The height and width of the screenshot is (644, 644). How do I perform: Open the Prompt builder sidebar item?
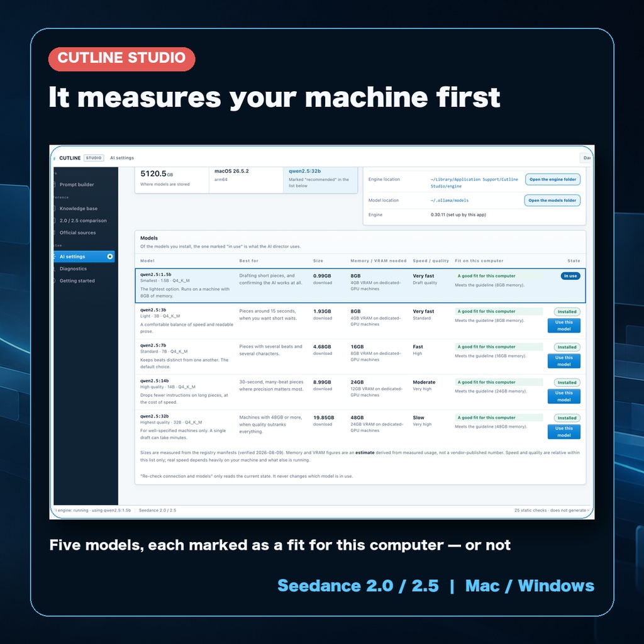tap(76, 184)
